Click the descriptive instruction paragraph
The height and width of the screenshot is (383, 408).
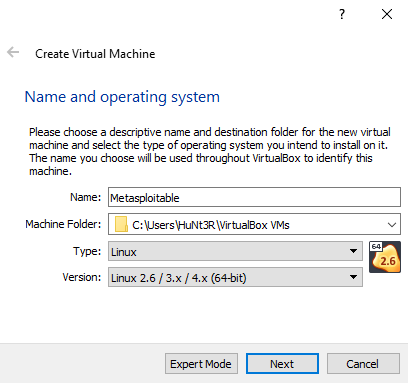pos(210,151)
